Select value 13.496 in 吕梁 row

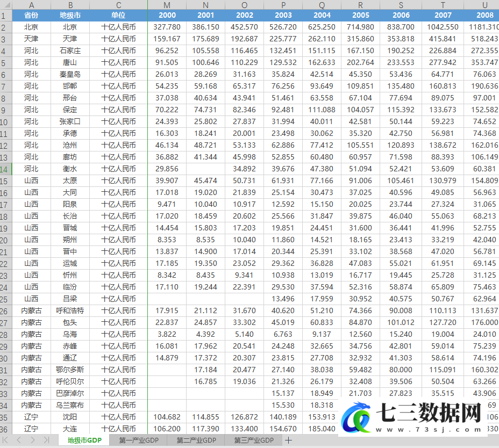(283, 299)
